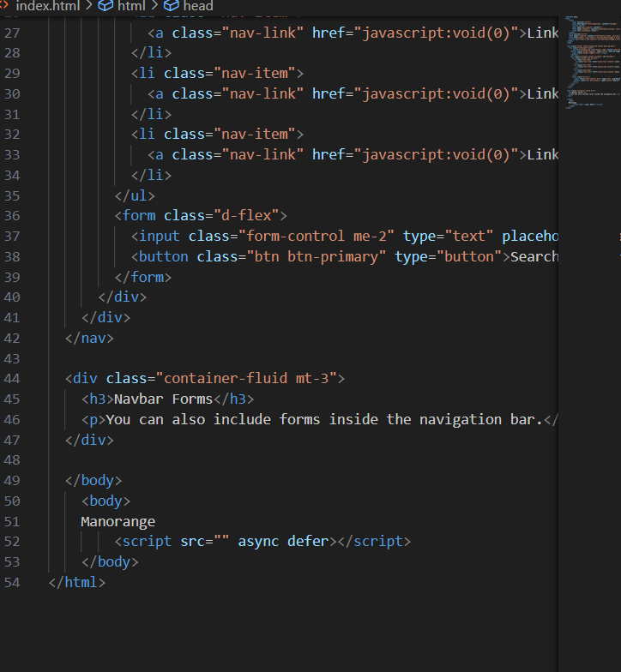Image resolution: width=621 pixels, height=672 pixels.
Task: Click the li nav-item tag on line 29
Action: [x=218, y=74]
